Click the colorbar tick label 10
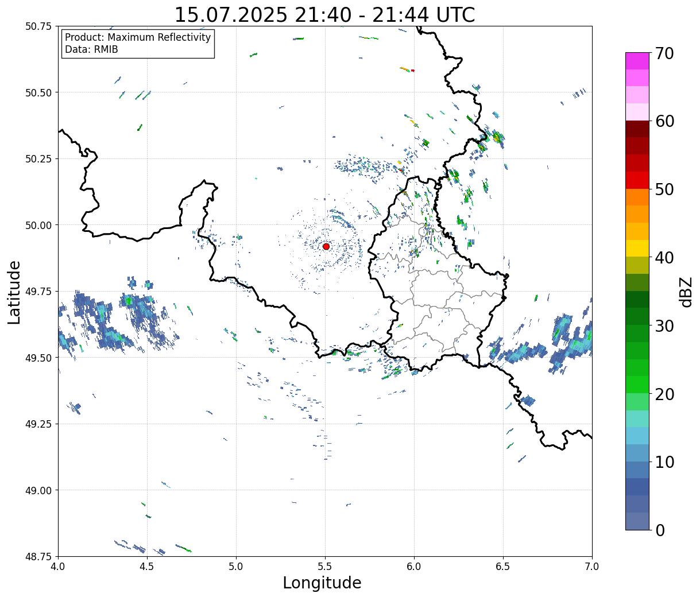 tap(664, 462)
